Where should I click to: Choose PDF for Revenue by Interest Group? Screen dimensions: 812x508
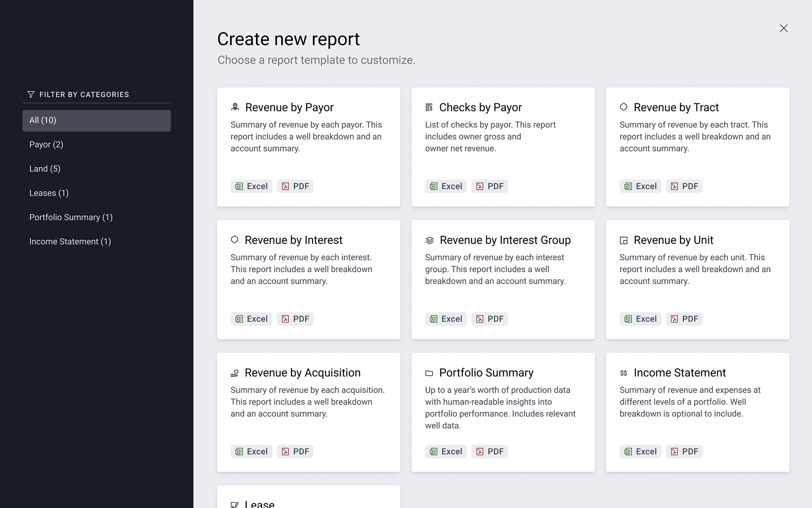pyautogui.click(x=490, y=319)
